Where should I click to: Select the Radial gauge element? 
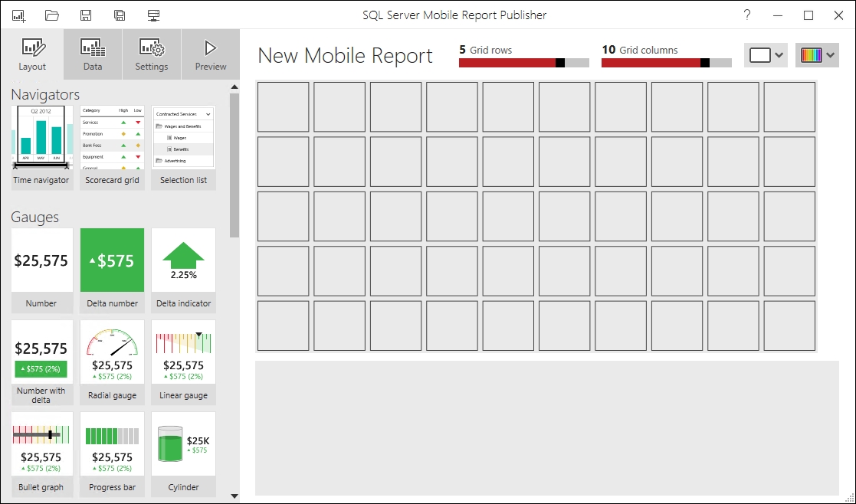[x=112, y=363]
